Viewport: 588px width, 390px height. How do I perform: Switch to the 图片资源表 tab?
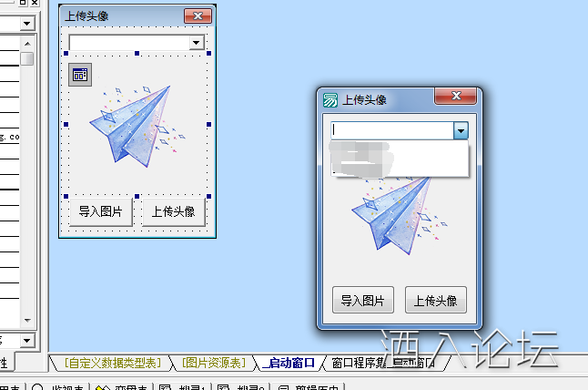213,363
